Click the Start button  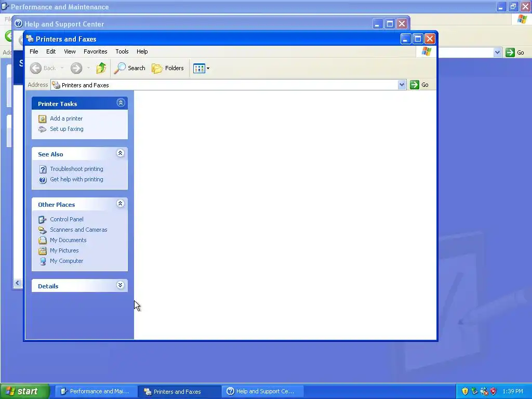click(x=25, y=391)
